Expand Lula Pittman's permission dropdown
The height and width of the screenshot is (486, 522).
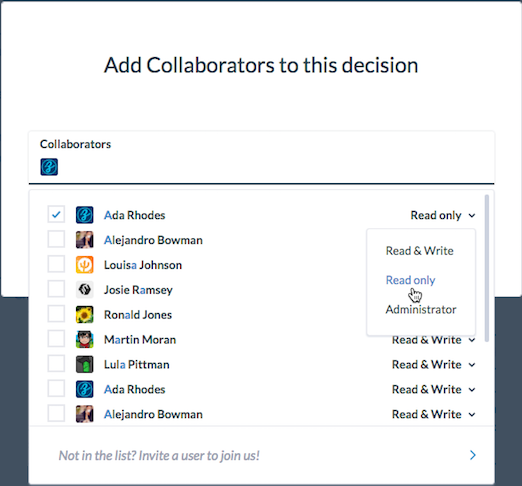[x=433, y=365]
